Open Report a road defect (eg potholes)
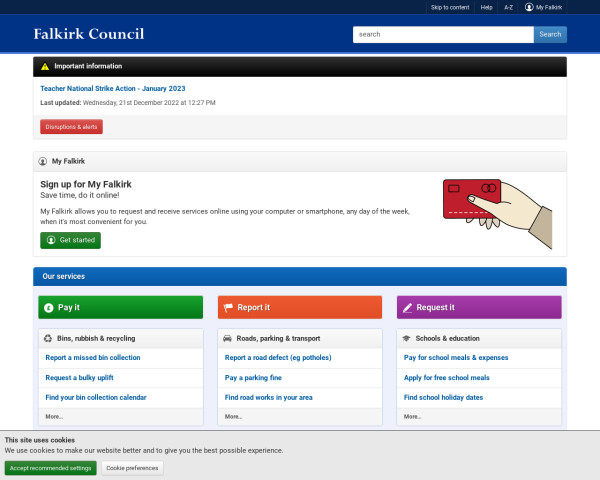The width and height of the screenshot is (600, 480). click(x=278, y=358)
